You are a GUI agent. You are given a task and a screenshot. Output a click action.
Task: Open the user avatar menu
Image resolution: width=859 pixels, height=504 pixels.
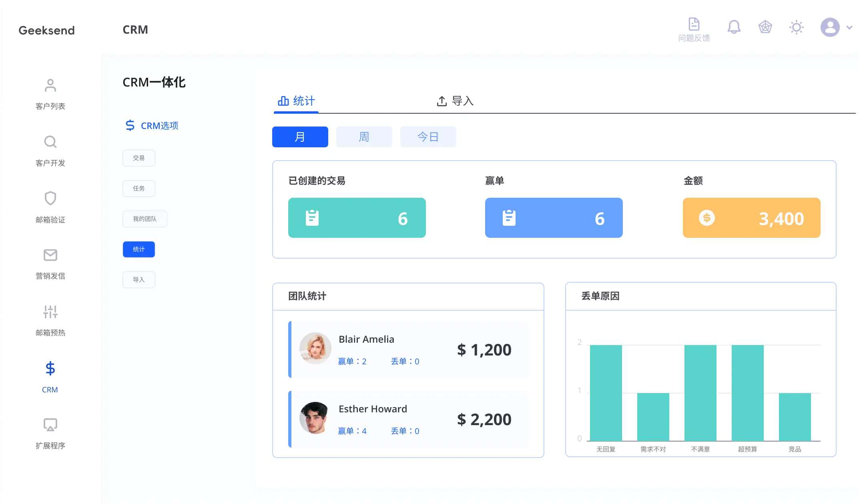click(830, 27)
